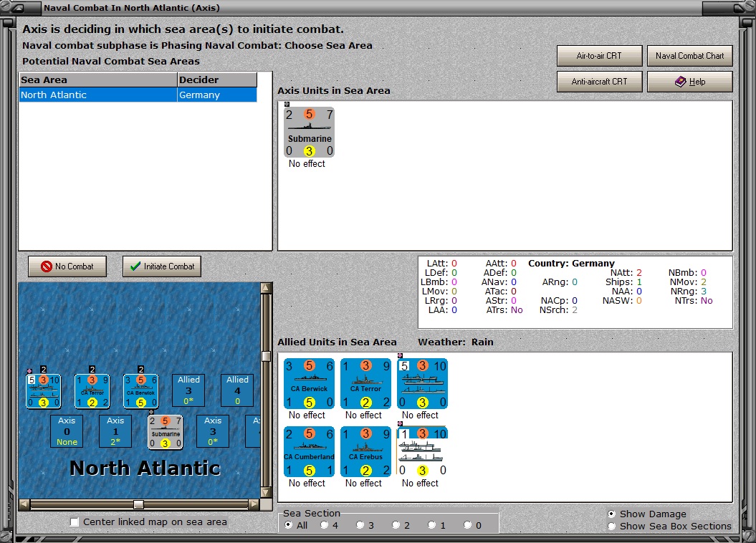Click the Country: Germany label
This screenshot has width=756, height=543.
[x=571, y=264]
